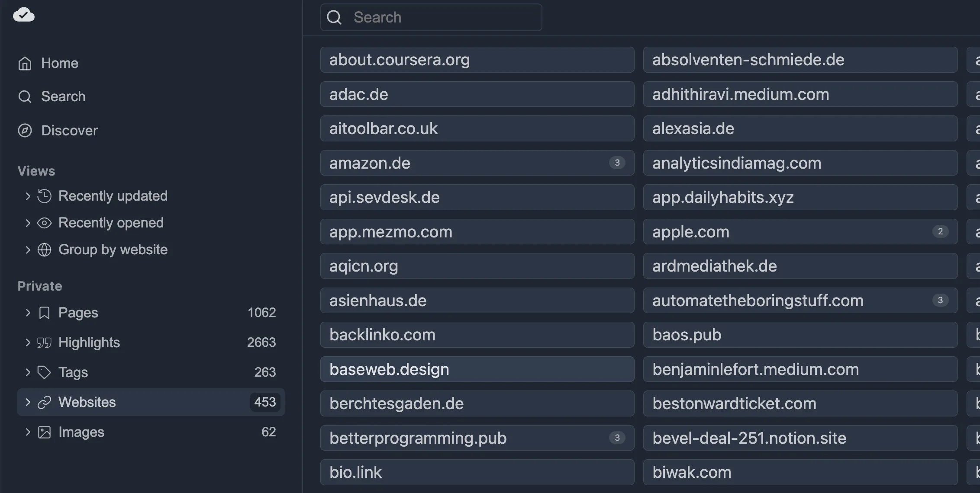Click the Images picture icon
This screenshot has height=493, width=980.
[x=44, y=432]
